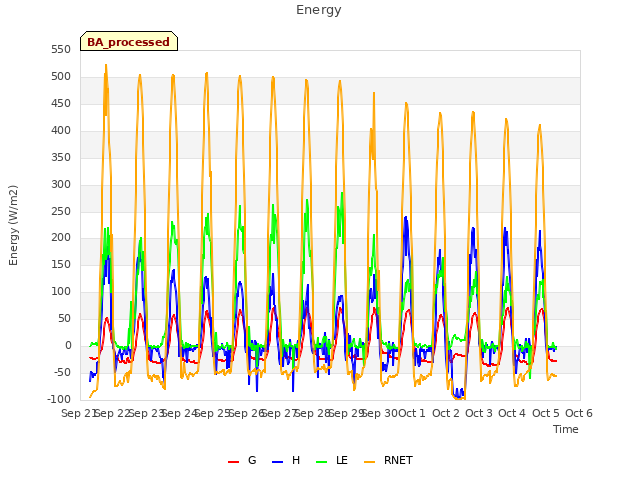The image size is (640, 480).
Task: Click the green LE legend swatch
Action: [322, 462]
